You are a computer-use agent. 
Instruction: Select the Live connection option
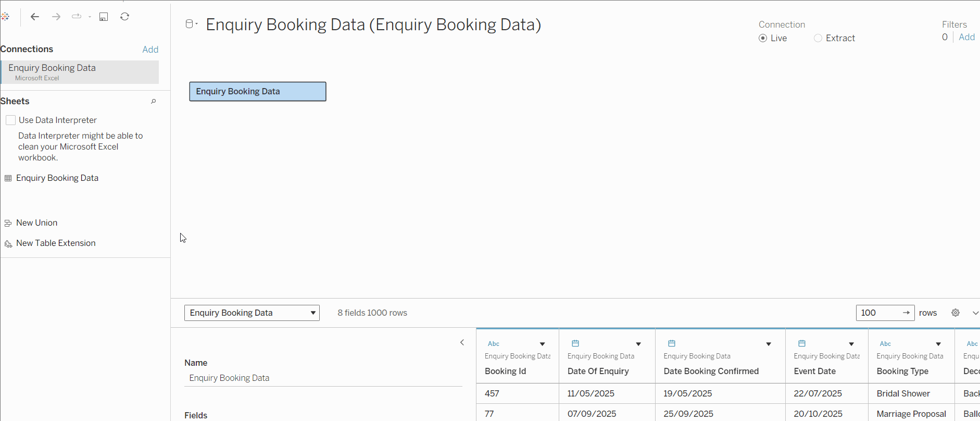763,38
